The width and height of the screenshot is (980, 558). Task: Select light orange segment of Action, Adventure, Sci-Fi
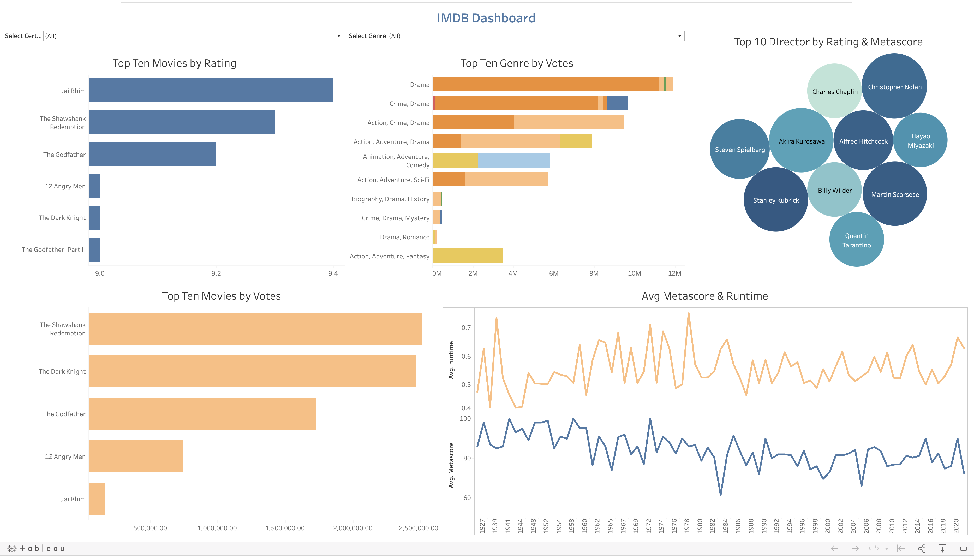[x=506, y=179]
